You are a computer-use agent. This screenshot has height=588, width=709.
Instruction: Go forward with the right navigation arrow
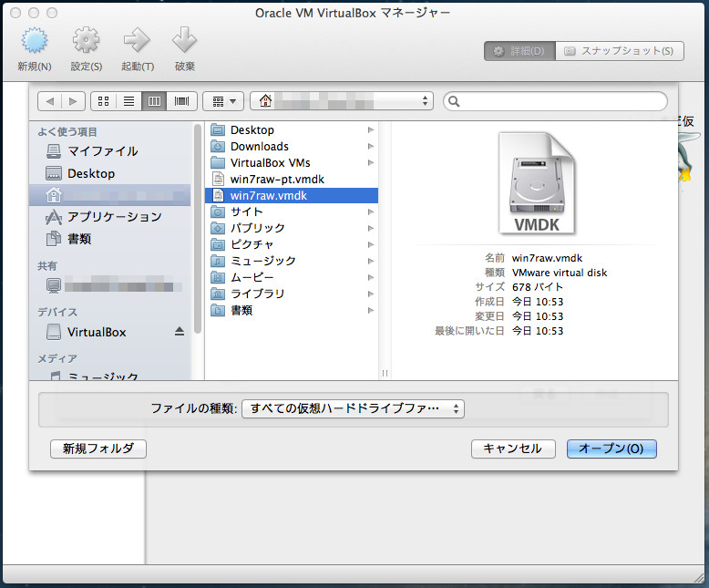[x=73, y=101]
